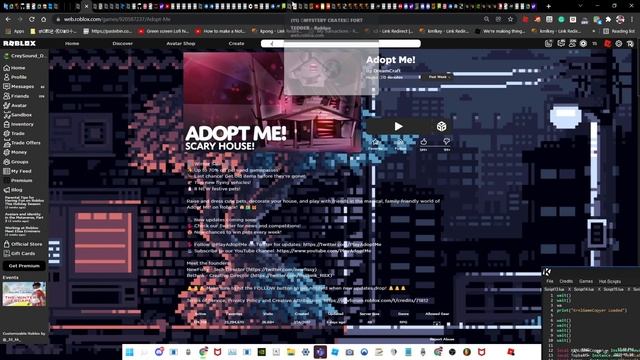The height and width of the screenshot is (360, 640).
Task: Click the cube icon next to the Play button
Action: (441, 127)
